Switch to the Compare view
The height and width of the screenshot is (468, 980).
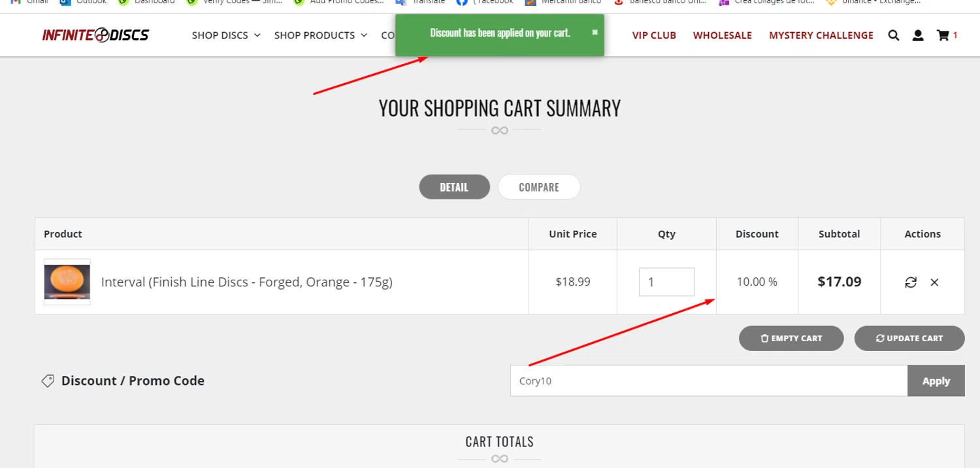point(539,187)
